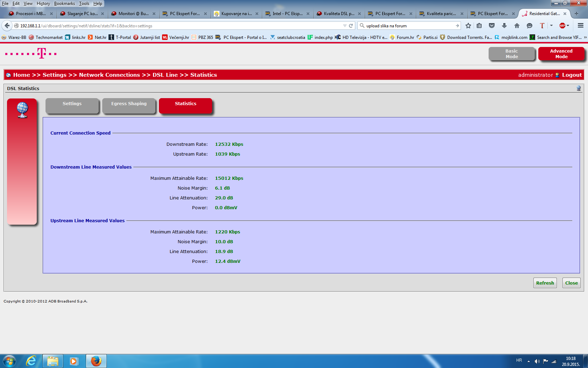Click the search box with 'upload slika na forum'
This screenshot has width=588, height=368.
point(409,26)
